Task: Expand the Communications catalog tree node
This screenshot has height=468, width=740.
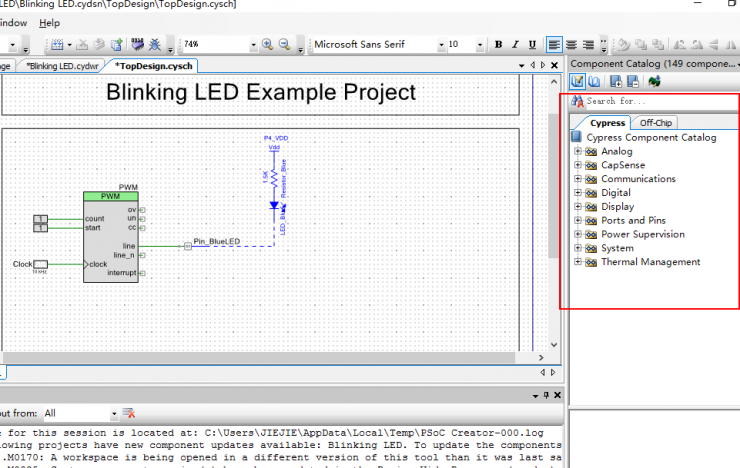Action: pos(577,180)
